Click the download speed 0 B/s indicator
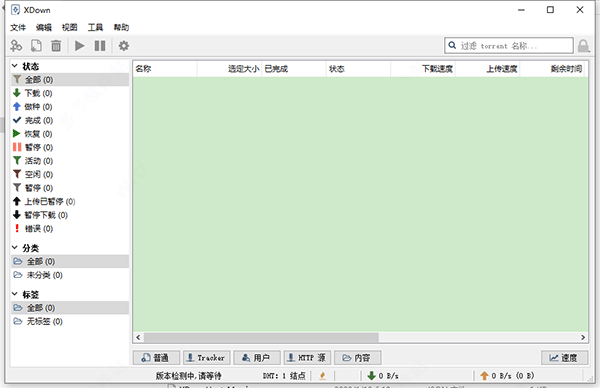Screen dimensions: 600x388 [383, 376]
